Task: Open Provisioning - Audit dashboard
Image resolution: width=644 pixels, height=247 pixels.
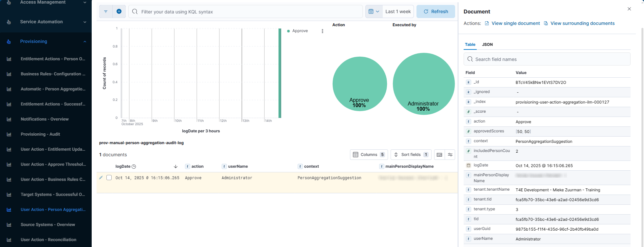Action: point(40,134)
